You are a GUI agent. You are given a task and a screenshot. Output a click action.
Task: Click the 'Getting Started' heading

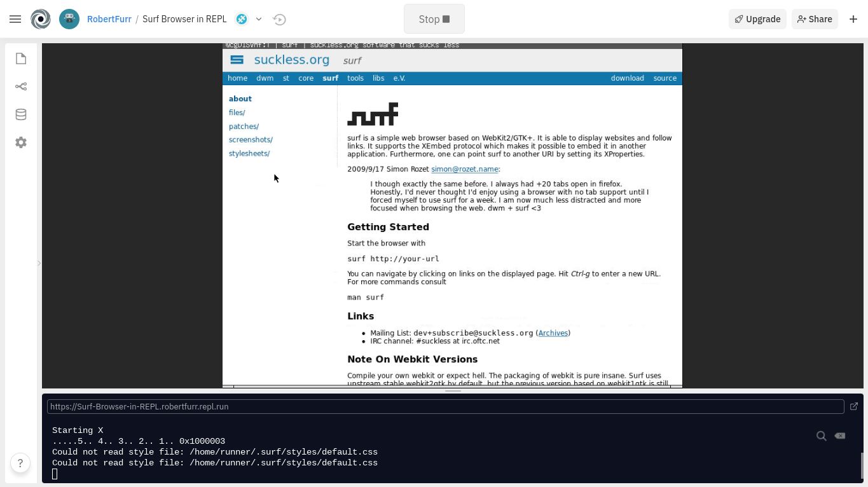[388, 227]
